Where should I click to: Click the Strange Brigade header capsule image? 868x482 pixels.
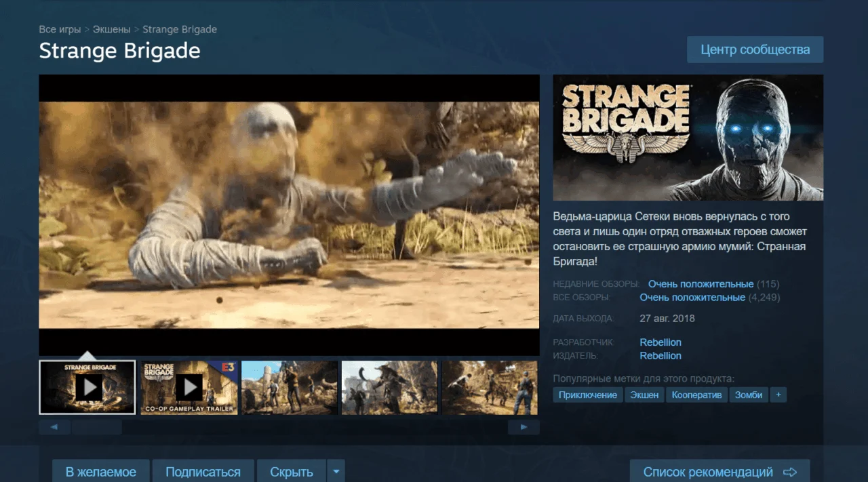(688, 138)
